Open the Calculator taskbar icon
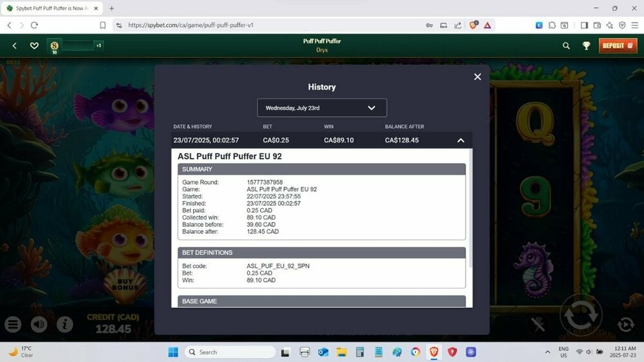 point(360,352)
